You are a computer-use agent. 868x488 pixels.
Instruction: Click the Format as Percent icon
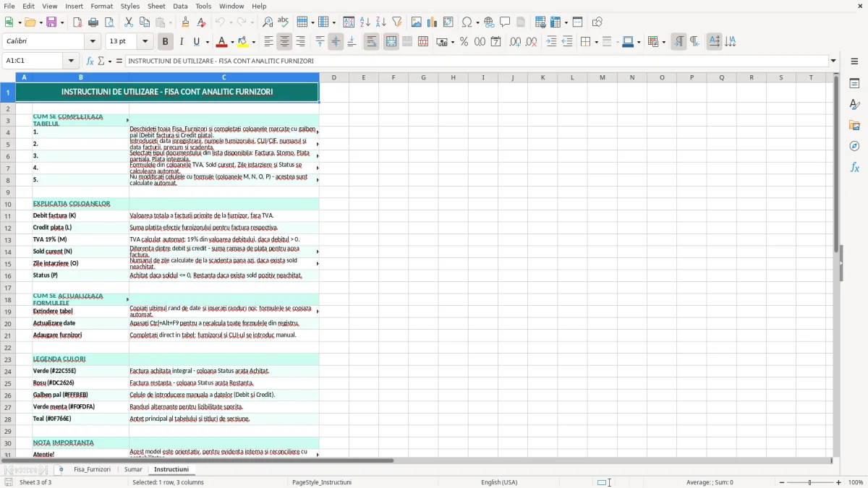click(x=464, y=42)
